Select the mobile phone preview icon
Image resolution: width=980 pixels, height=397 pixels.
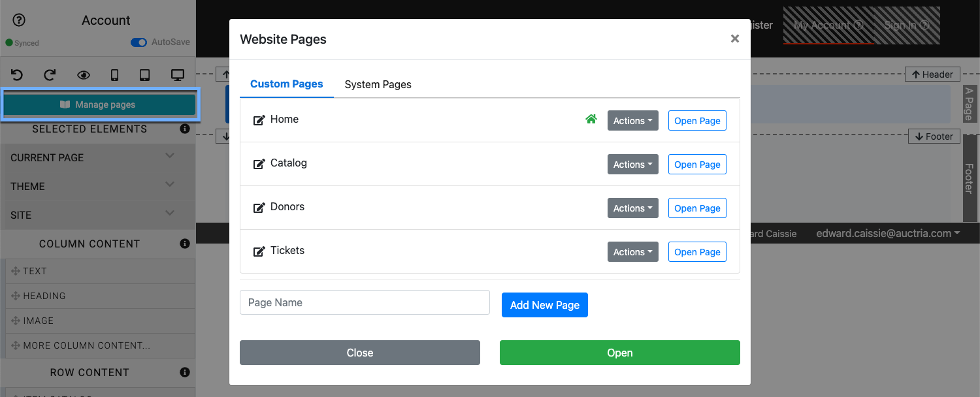(114, 75)
